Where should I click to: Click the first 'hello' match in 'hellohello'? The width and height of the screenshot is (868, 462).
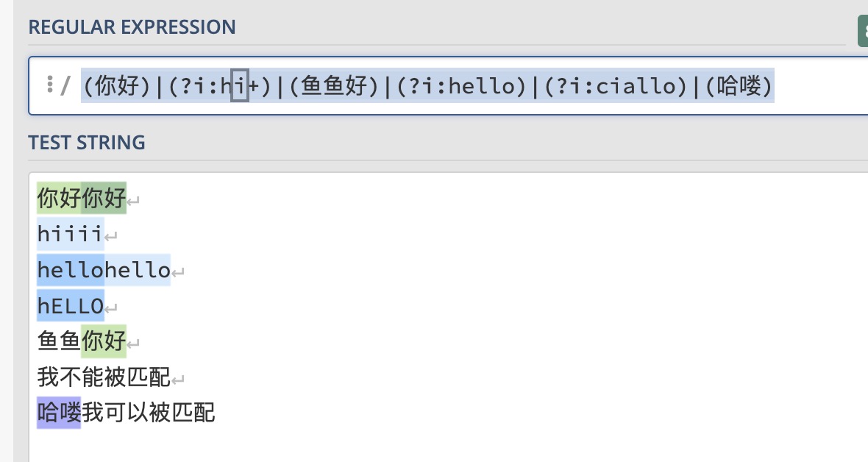click(70, 270)
